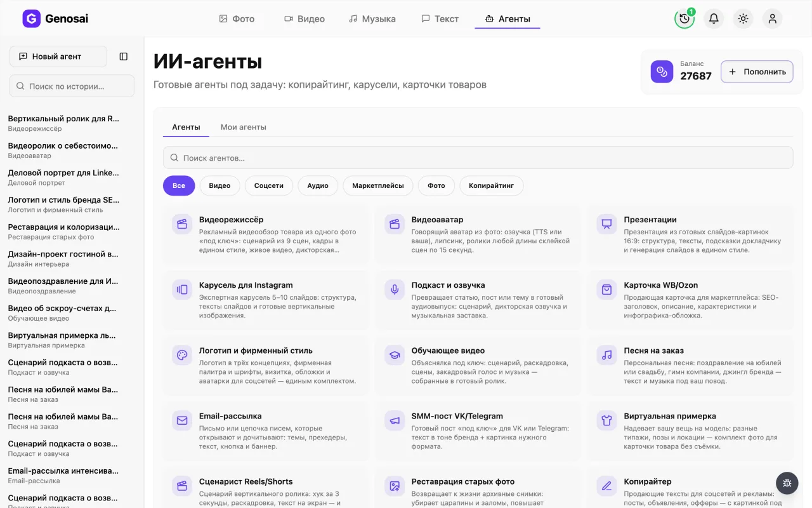Filter agents by Копирайтинг chip
This screenshot has height=508, width=812.
pyautogui.click(x=492, y=185)
